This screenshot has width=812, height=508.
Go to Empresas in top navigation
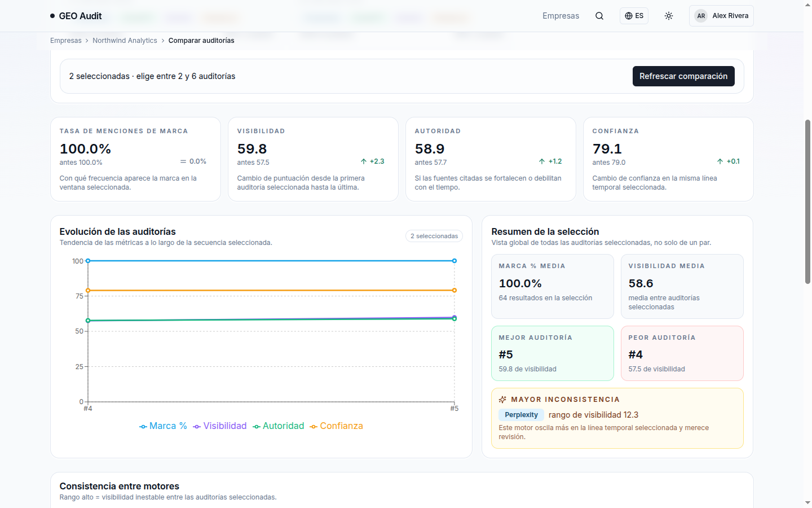(x=561, y=16)
